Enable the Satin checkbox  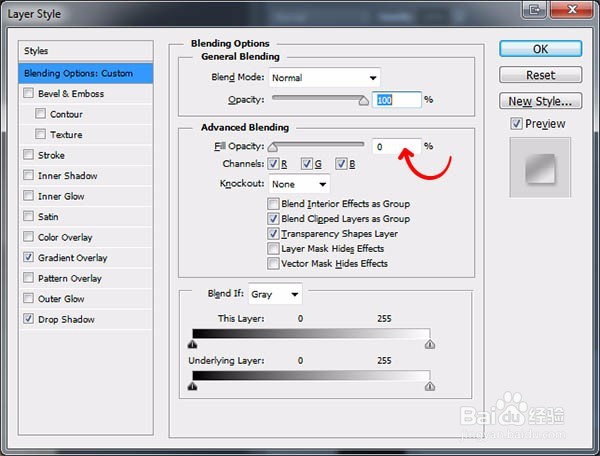coord(28,216)
